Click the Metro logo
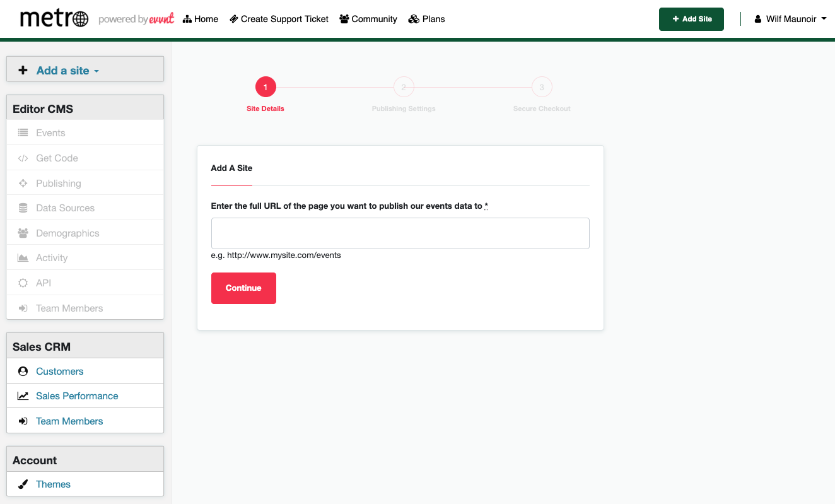The width and height of the screenshot is (835, 504). pos(54,19)
